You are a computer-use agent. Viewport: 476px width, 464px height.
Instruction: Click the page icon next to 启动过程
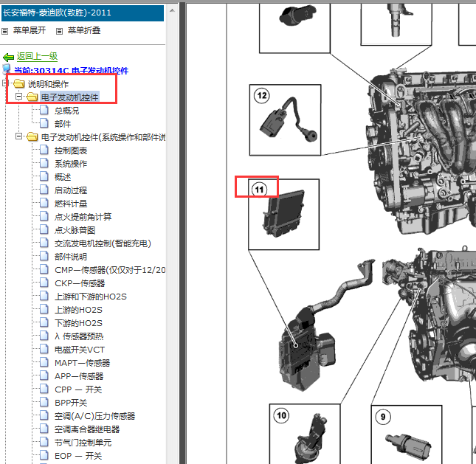[44, 190]
